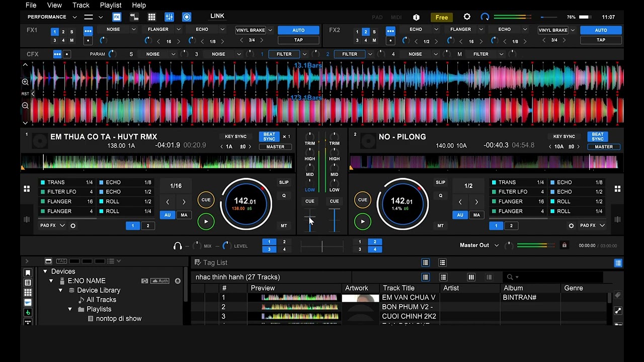The width and height of the screenshot is (644, 362).
Task: Toggle the FX panel icon in top toolbar
Action: pyautogui.click(x=117, y=17)
